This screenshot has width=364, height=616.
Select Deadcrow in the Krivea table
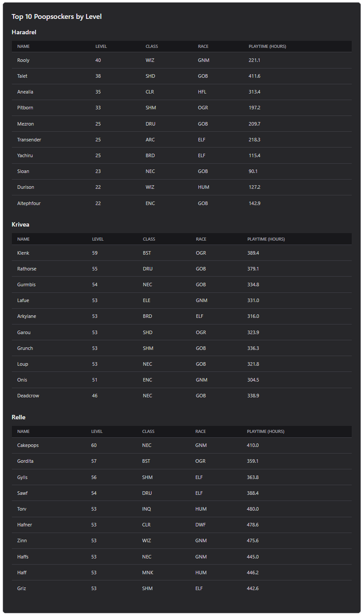pos(28,396)
